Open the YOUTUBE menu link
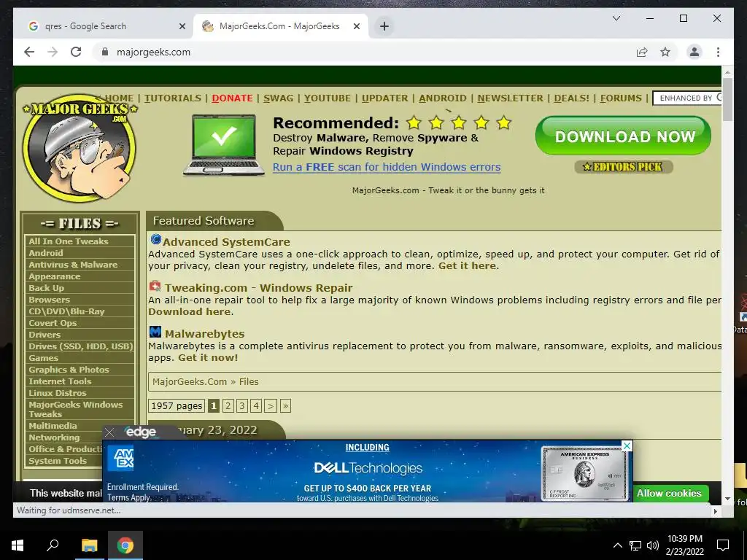Image resolution: width=747 pixels, height=560 pixels. [x=328, y=98]
